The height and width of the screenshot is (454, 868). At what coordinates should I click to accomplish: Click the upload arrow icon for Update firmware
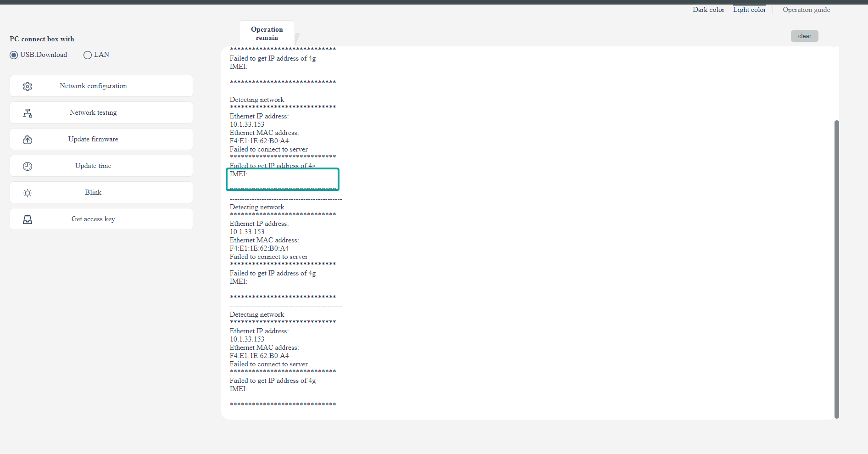click(28, 140)
